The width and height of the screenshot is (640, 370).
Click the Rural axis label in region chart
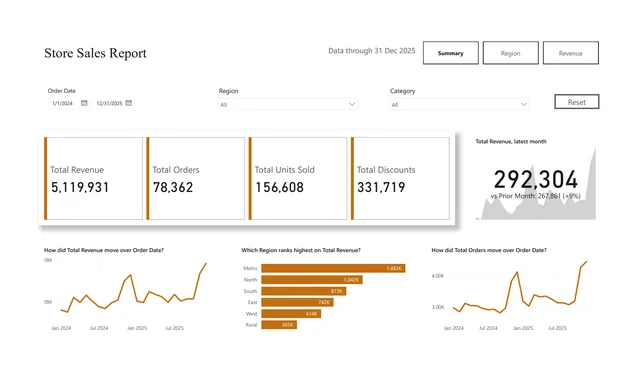click(251, 325)
